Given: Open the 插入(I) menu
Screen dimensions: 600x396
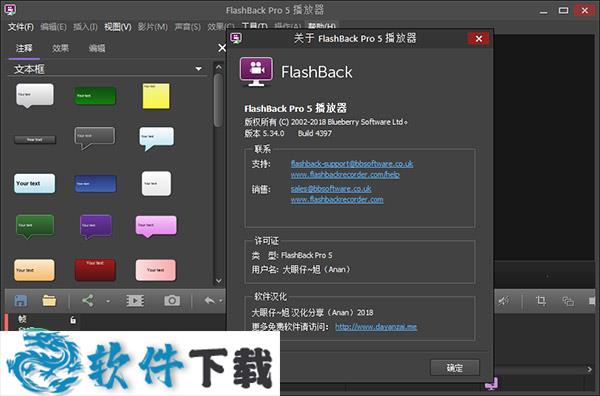Looking at the screenshot, I should pos(85,27).
